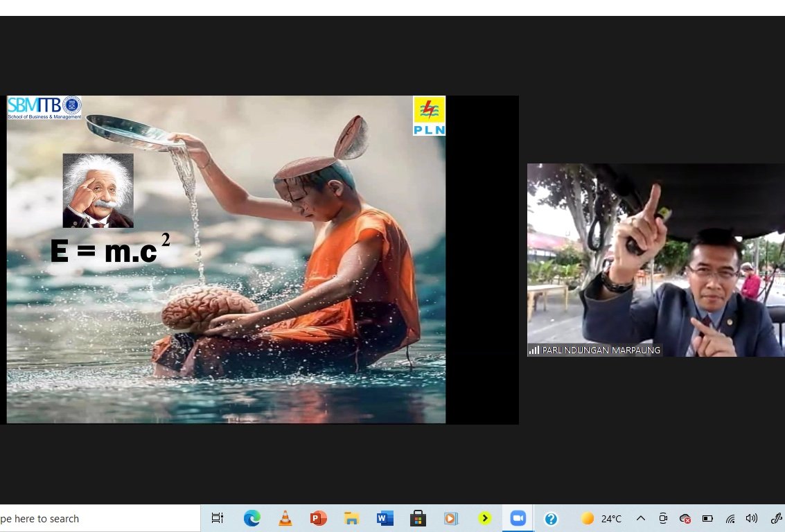The height and width of the screenshot is (532, 785).
Task: Click the Zoom app taskbar icon
Action: 518,518
